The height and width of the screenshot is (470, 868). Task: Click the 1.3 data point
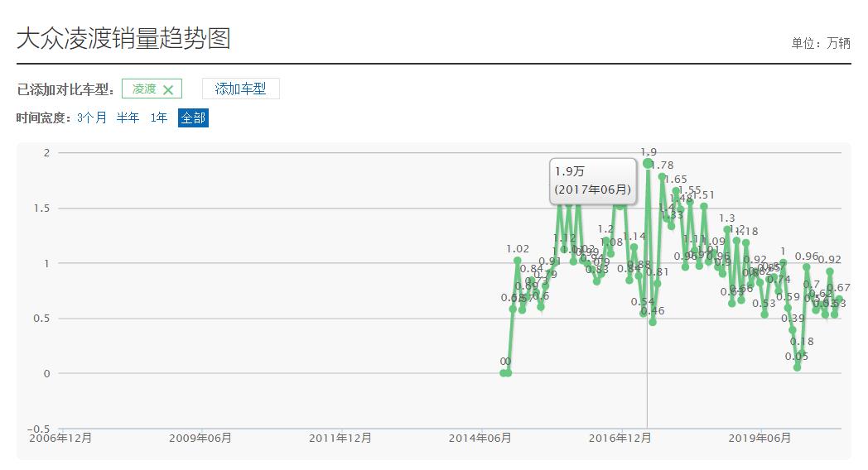pyautogui.click(x=727, y=229)
